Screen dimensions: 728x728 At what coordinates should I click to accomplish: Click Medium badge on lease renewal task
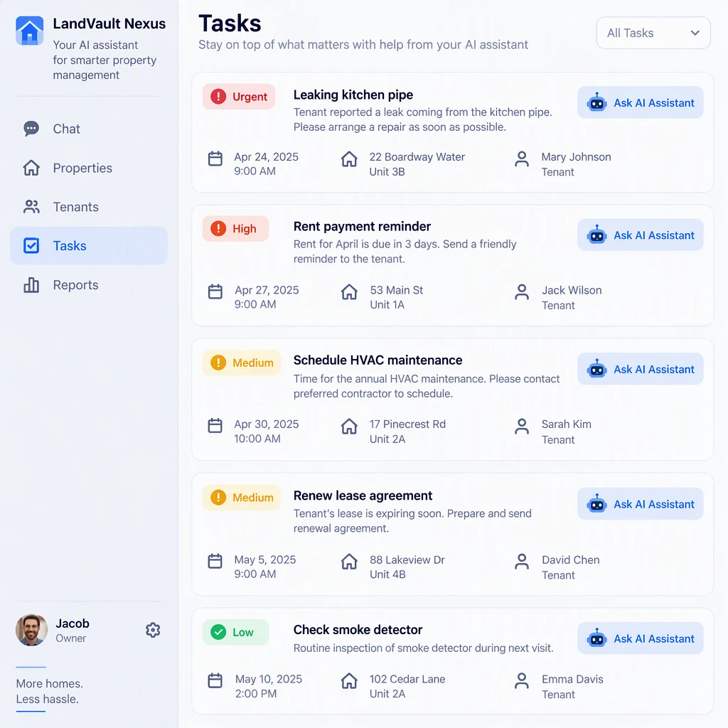242,497
